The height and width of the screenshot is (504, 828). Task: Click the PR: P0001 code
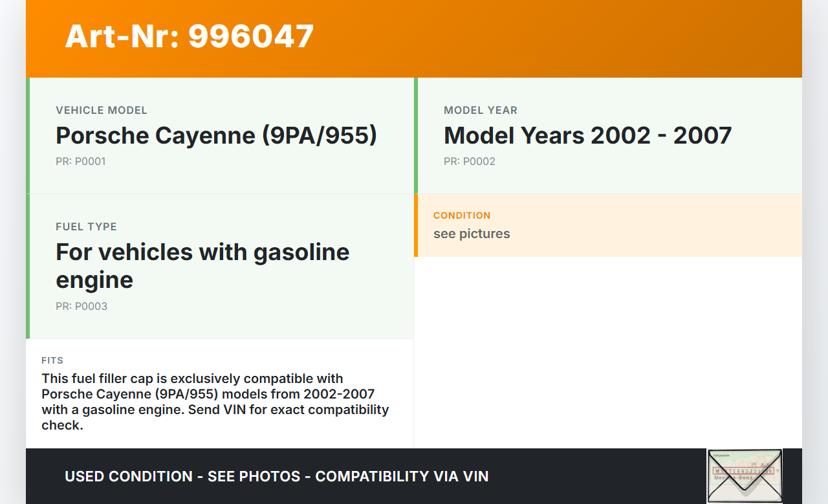point(80,162)
